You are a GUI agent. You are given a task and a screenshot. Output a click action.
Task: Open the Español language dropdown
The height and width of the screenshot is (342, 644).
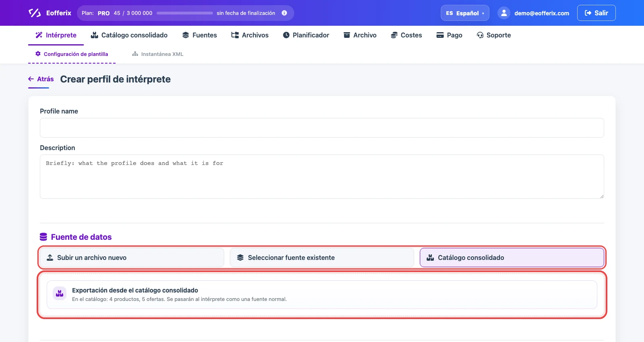tap(465, 13)
